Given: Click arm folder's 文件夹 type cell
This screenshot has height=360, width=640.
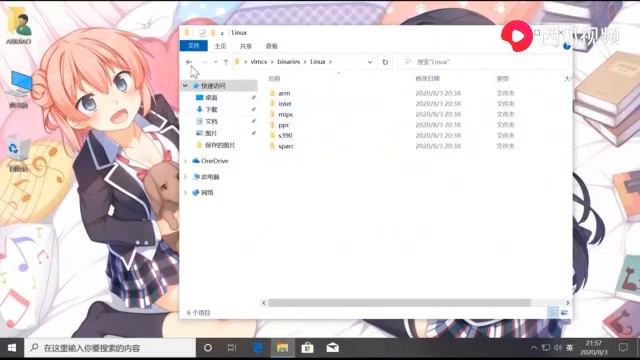Looking at the screenshot, I should [505, 93].
